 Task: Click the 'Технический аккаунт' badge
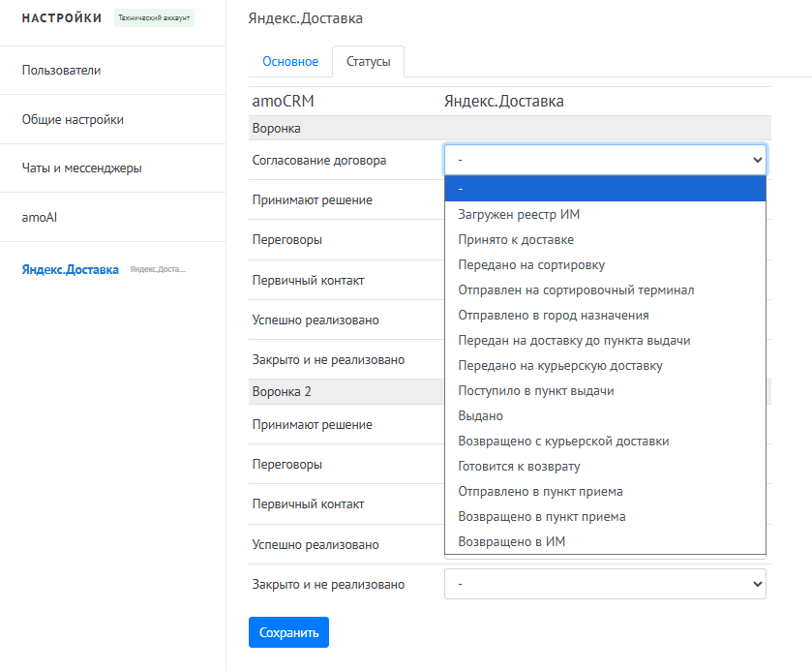pos(154,17)
